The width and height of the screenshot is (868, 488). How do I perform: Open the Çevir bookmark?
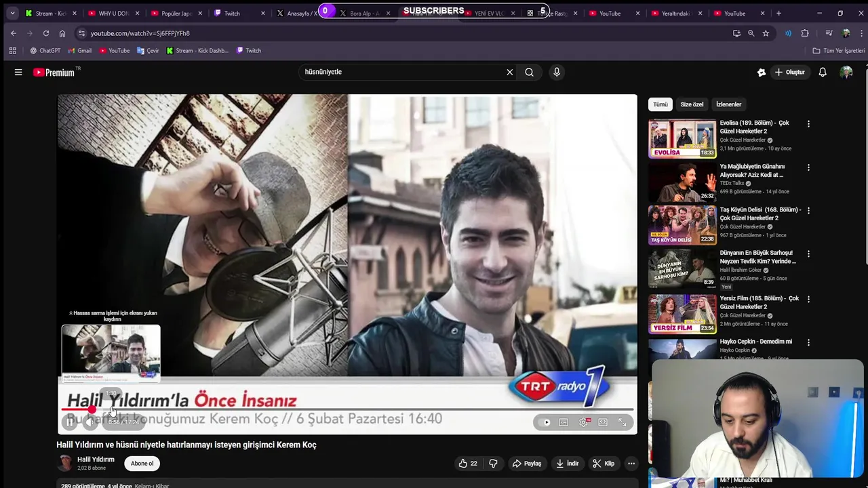(148, 50)
